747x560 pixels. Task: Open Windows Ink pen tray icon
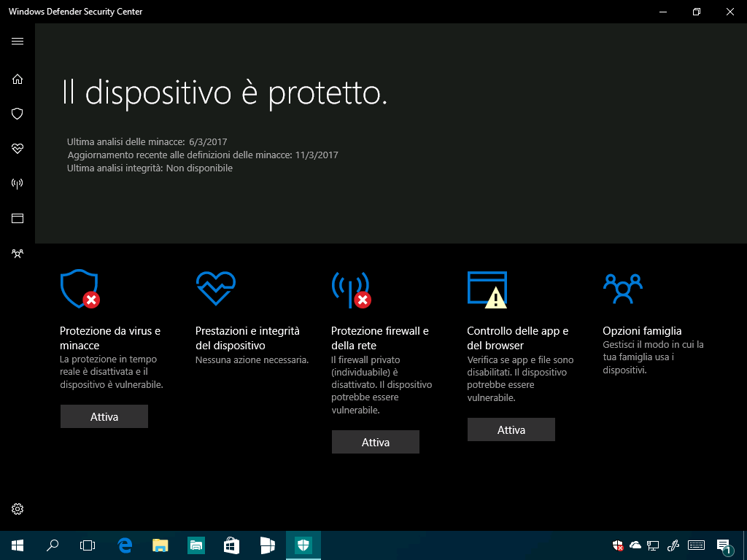point(673,545)
